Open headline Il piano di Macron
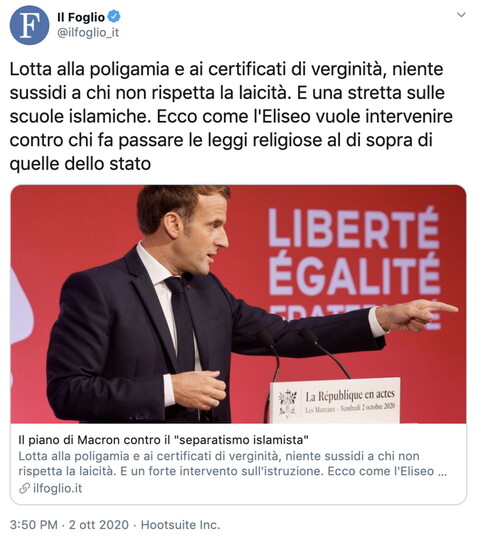The image size is (478, 543). coord(163,440)
